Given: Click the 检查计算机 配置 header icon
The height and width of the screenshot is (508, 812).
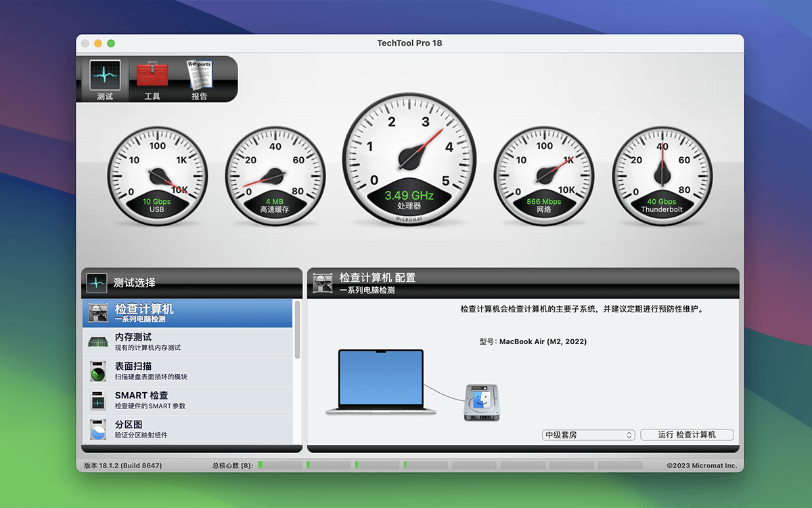Looking at the screenshot, I should 323,282.
